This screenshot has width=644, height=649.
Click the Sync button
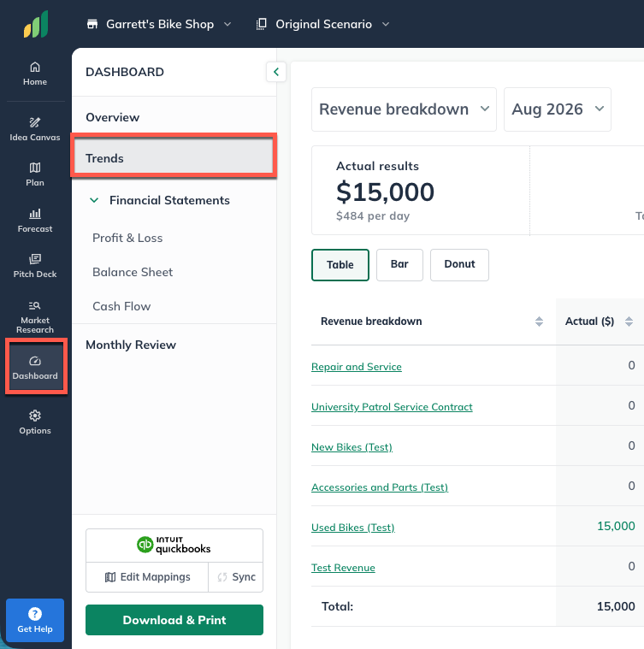[236, 577]
